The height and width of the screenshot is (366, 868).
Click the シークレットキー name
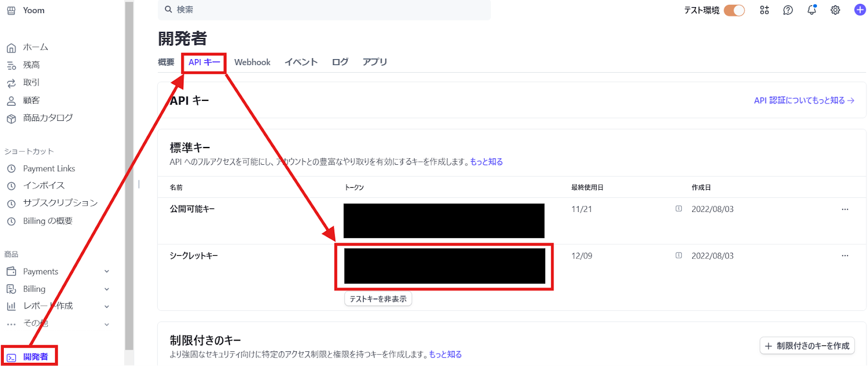coord(194,255)
